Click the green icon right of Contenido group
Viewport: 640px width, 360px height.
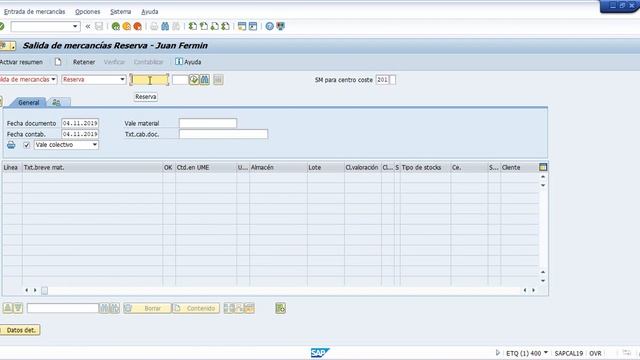point(280,308)
